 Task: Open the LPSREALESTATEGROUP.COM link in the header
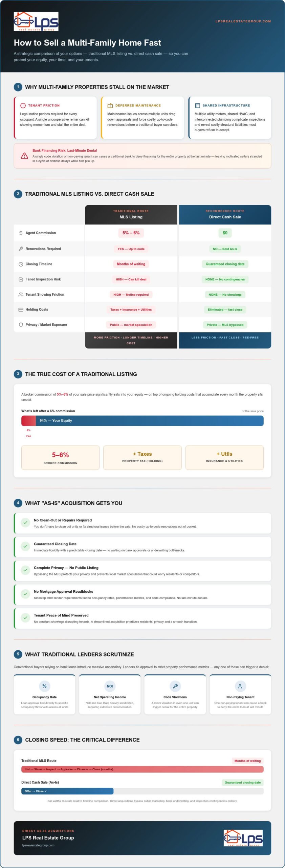tap(243, 21)
